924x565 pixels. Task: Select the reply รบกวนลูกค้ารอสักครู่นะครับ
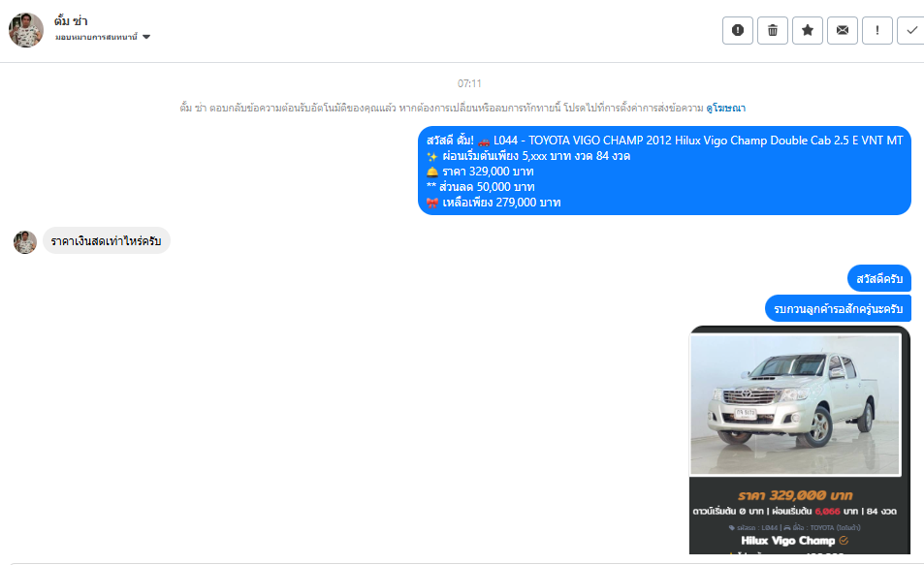pos(838,309)
